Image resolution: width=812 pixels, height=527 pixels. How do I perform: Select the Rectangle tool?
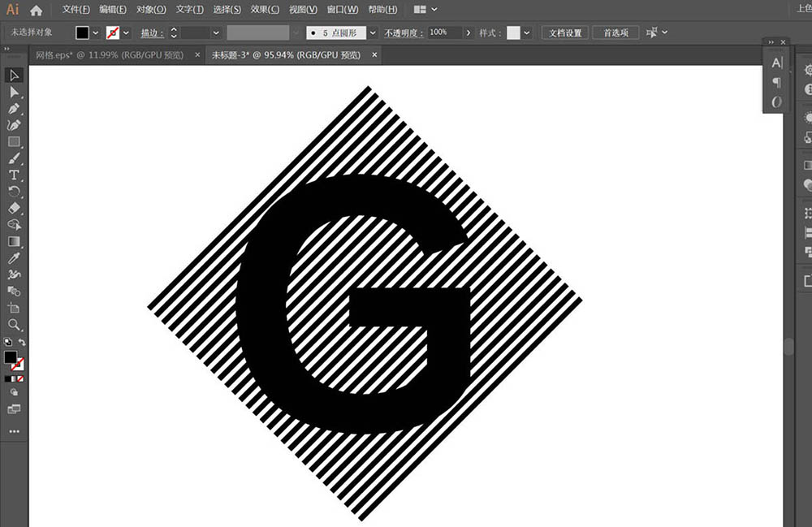(x=14, y=142)
